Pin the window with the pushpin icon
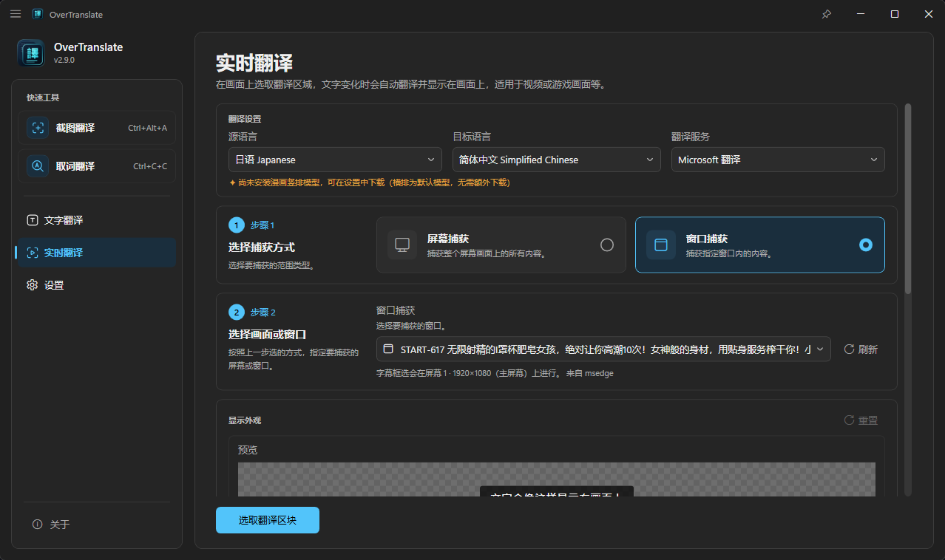Screen dimensions: 945x560 tap(827, 14)
